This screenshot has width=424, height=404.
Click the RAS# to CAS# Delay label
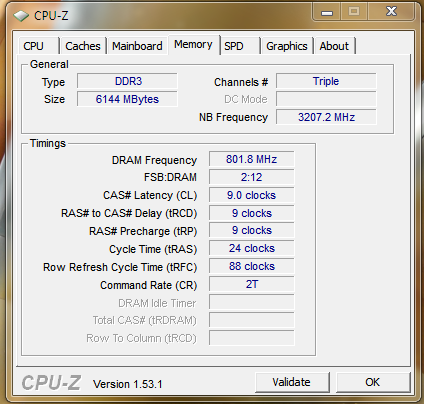129,213
